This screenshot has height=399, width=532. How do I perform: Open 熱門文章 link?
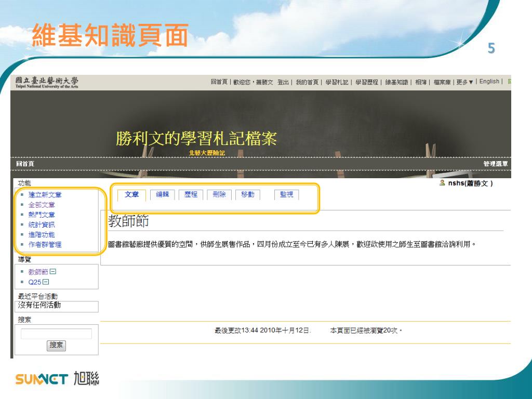(x=42, y=215)
